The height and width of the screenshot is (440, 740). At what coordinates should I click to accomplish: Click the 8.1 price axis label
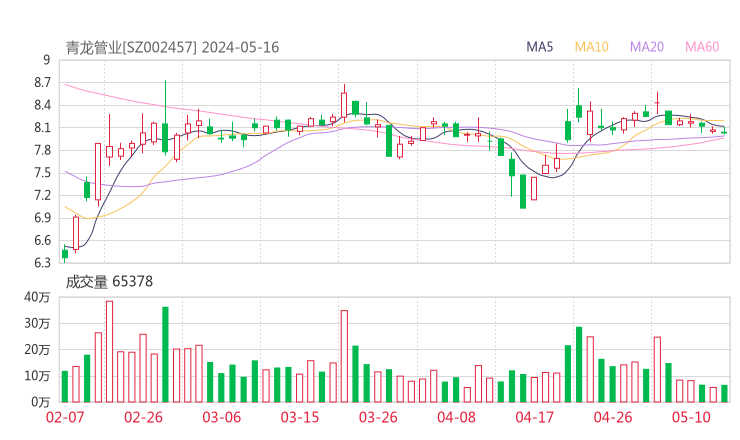coord(42,128)
